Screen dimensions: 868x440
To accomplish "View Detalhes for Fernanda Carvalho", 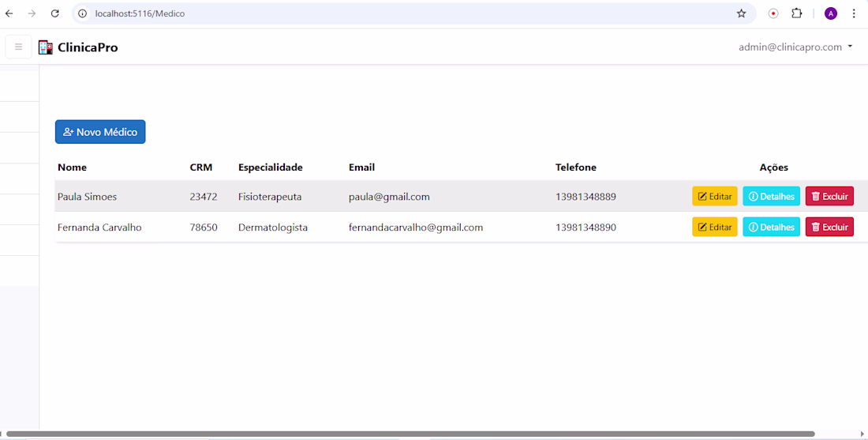I will 771,227.
